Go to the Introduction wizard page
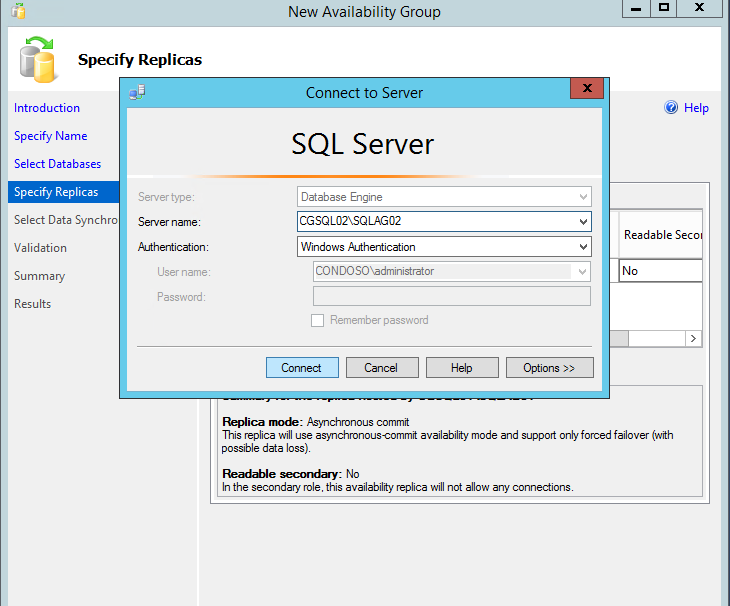 click(47, 108)
